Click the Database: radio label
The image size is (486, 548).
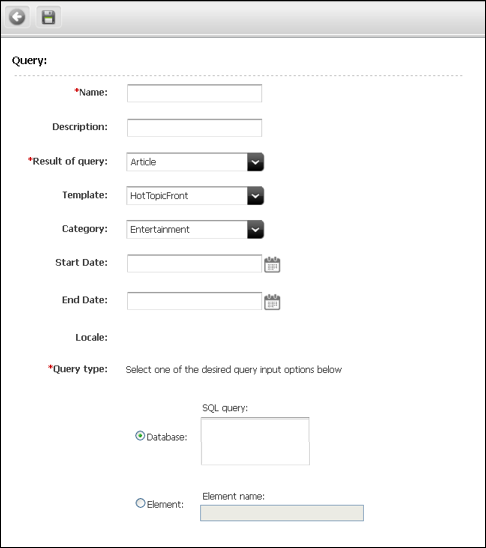pyautogui.click(x=167, y=437)
